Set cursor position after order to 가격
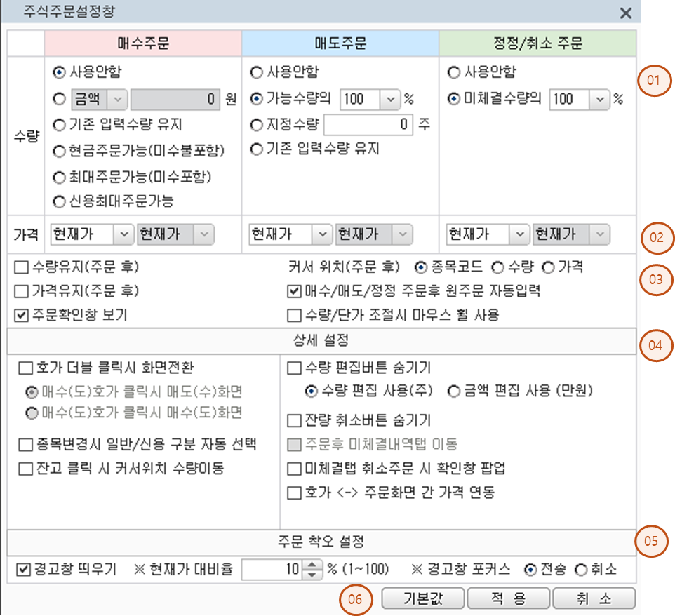Viewport: 675px width, 616px height. [x=548, y=268]
